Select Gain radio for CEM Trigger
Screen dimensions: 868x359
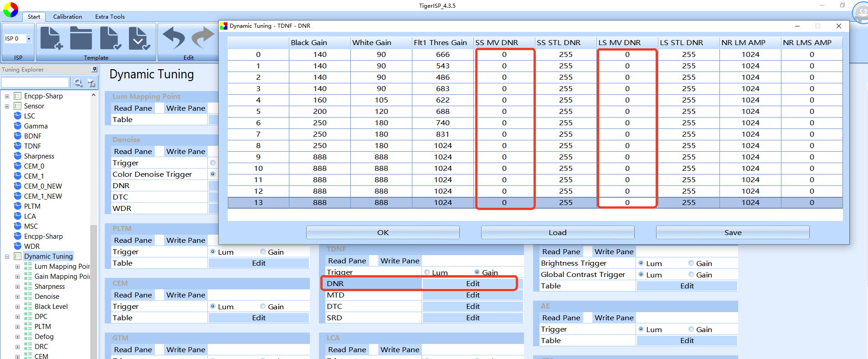263,307
